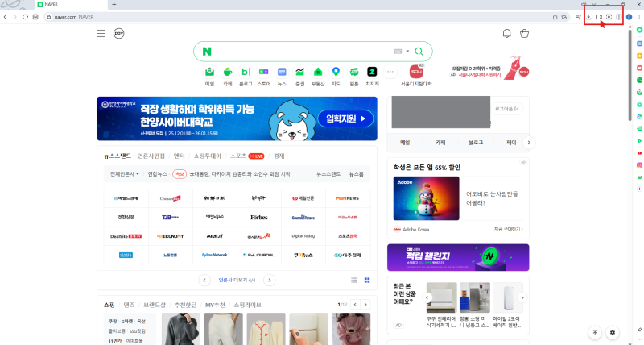Jump to top with the arrow button

tap(595, 332)
